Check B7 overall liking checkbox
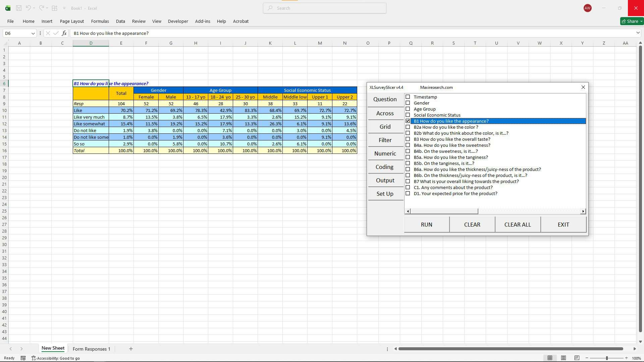644x362 pixels. coord(408,181)
